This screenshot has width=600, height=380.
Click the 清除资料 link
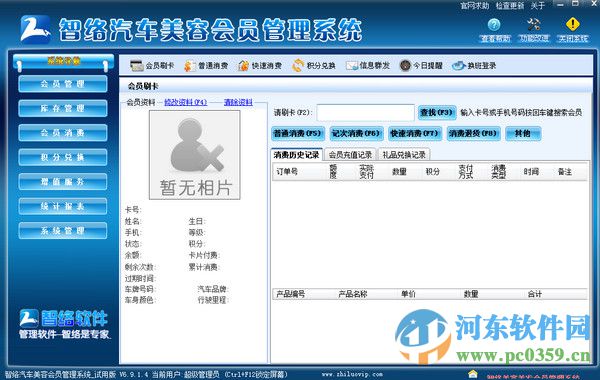[x=238, y=102]
